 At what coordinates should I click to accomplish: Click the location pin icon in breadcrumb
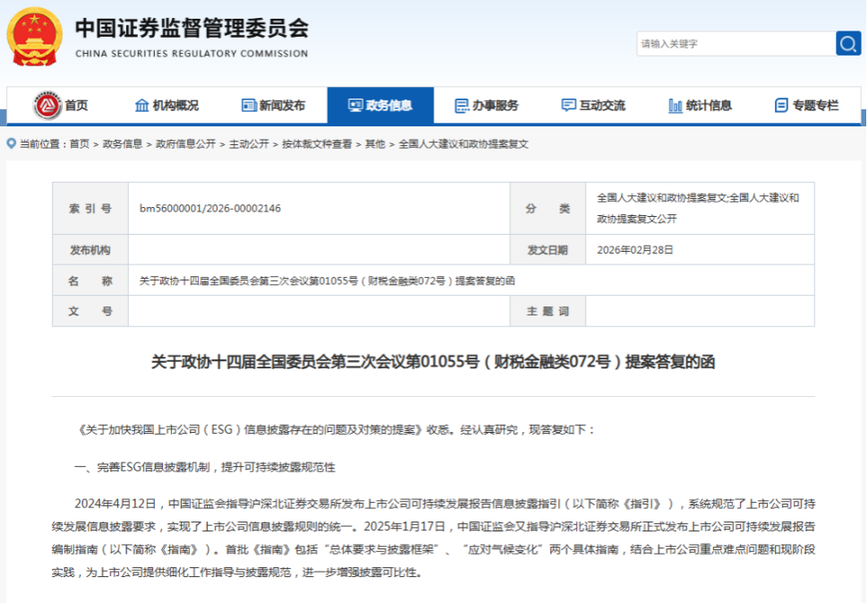tap(11, 143)
